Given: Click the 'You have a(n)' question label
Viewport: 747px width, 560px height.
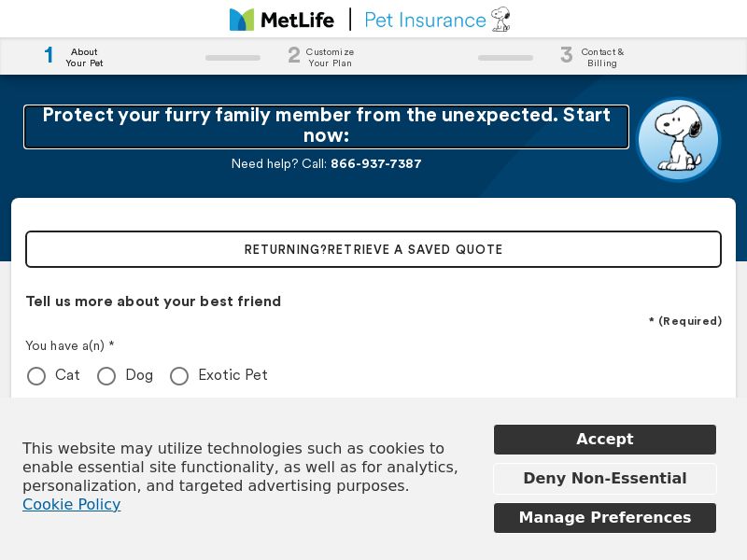Looking at the screenshot, I should (69, 346).
